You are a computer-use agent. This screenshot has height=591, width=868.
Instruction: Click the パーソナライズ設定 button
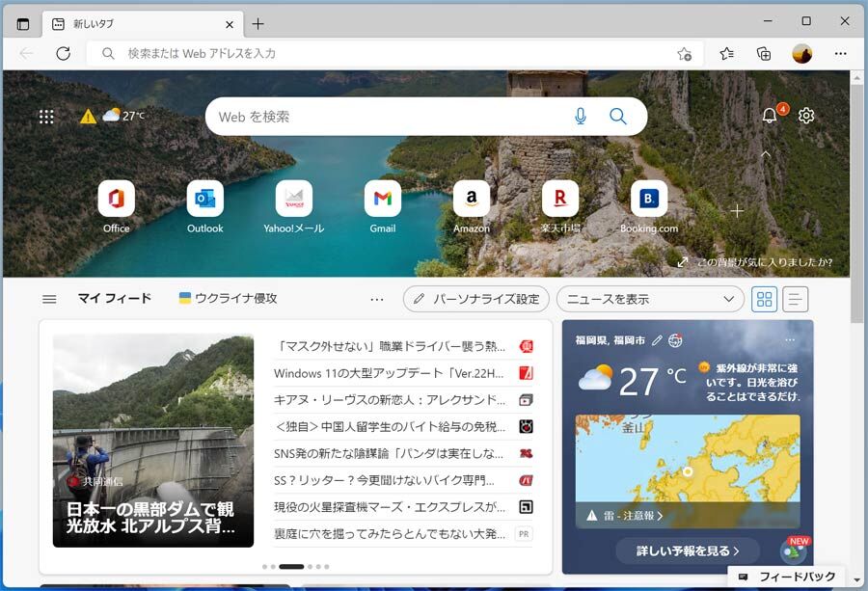[476, 300]
